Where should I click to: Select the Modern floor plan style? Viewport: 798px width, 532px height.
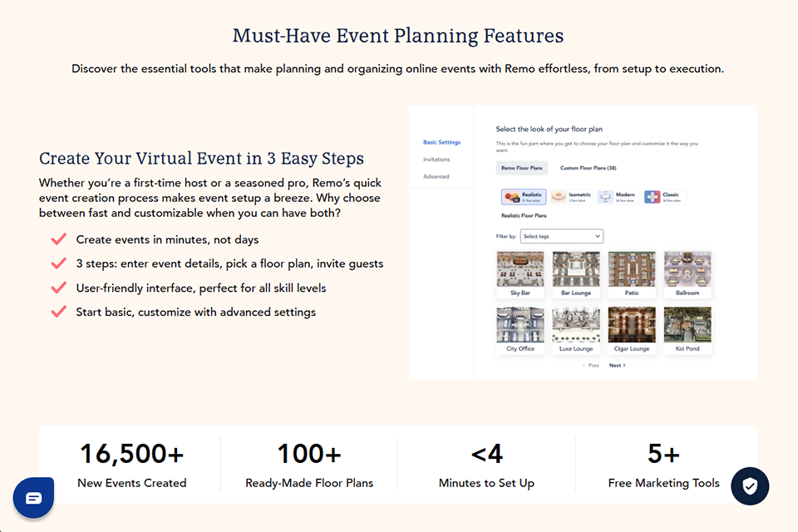click(618, 196)
